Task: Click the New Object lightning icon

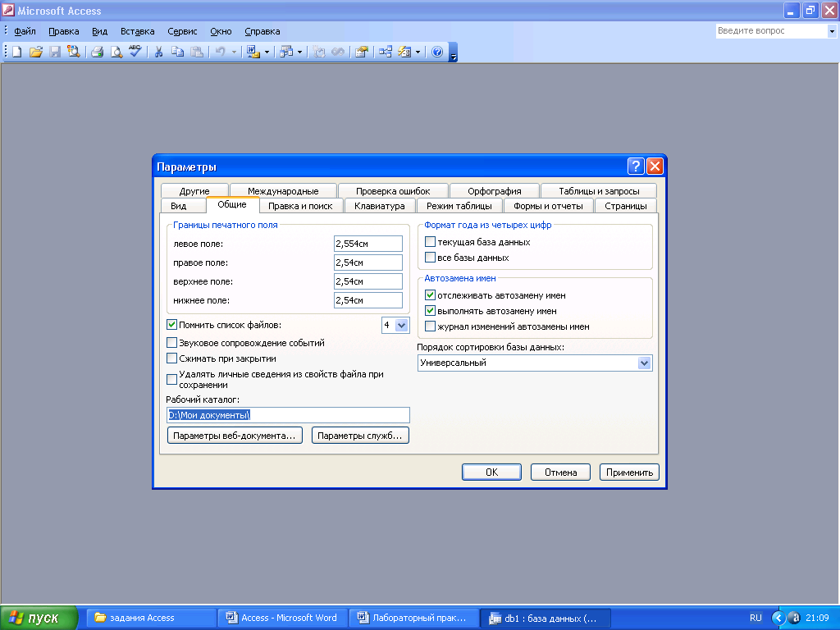Action: tap(405, 52)
